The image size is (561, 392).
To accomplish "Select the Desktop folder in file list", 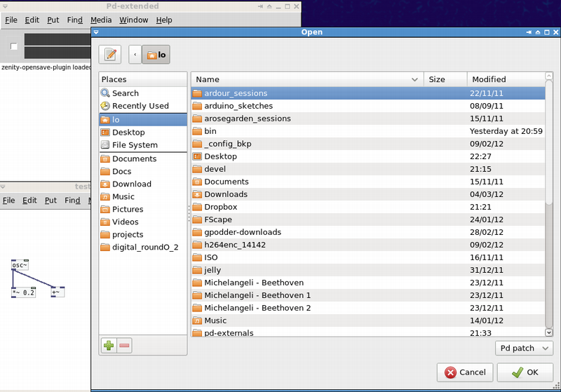I will [x=367, y=156].
